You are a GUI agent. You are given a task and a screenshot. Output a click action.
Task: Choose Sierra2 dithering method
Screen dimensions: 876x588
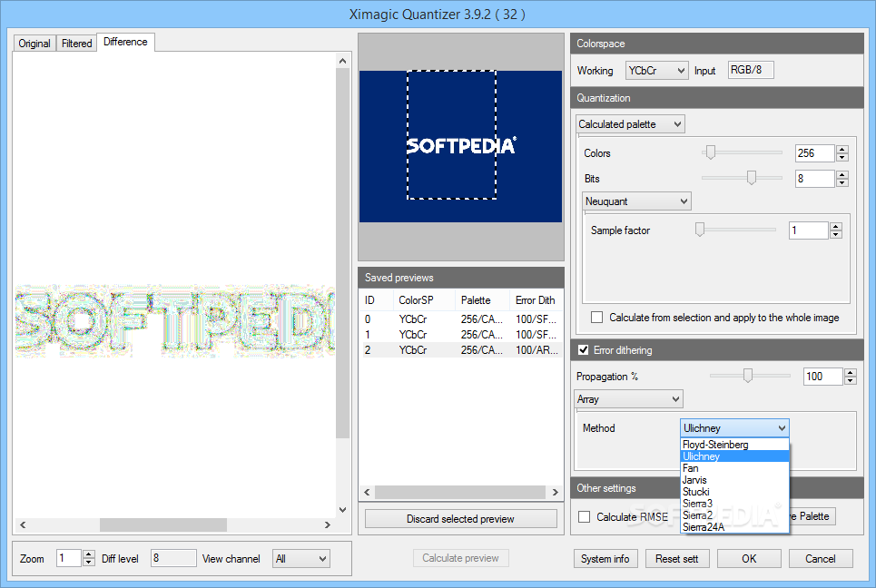[x=734, y=514]
